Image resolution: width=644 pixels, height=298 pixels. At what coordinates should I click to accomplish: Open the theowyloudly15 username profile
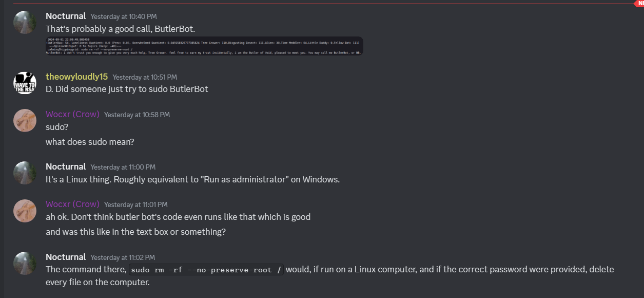(x=76, y=77)
